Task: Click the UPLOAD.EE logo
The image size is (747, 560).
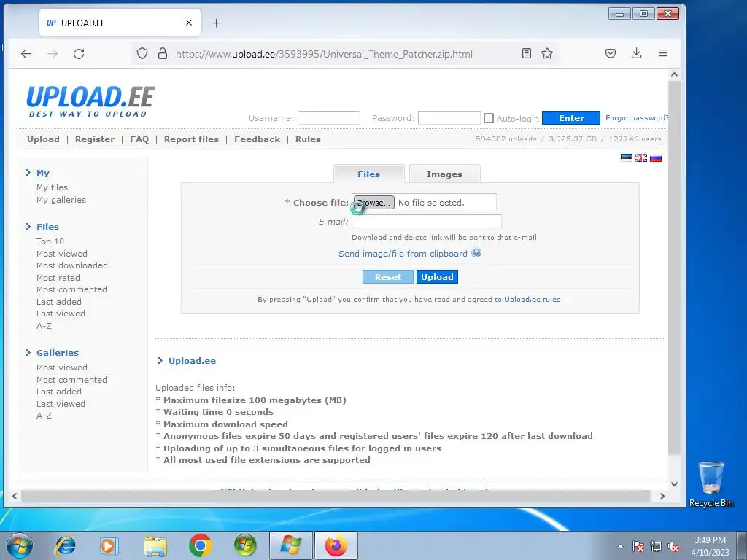Action: point(90,101)
